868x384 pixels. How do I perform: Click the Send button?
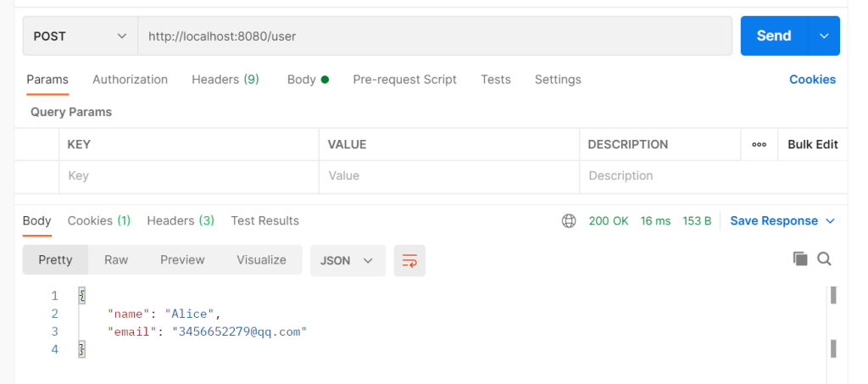point(773,36)
